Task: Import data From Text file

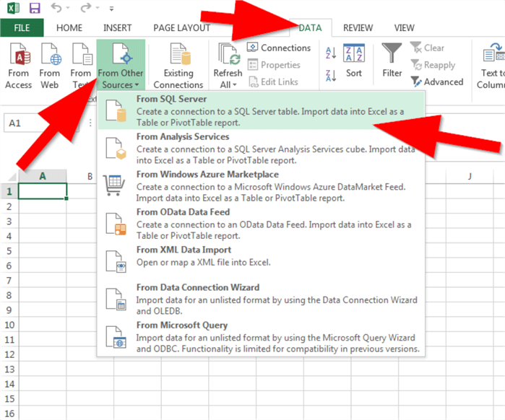Action: 81,66
